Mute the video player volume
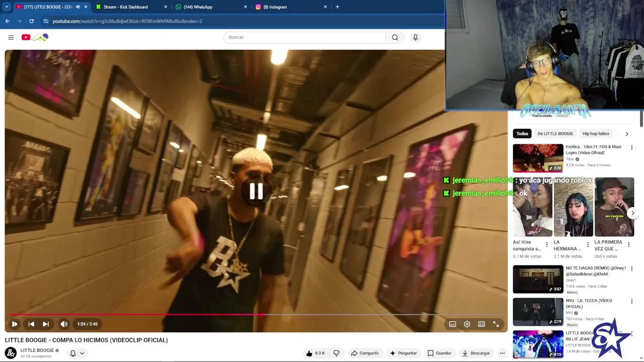Screen dimensions: 644x362 pyautogui.click(x=64, y=324)
